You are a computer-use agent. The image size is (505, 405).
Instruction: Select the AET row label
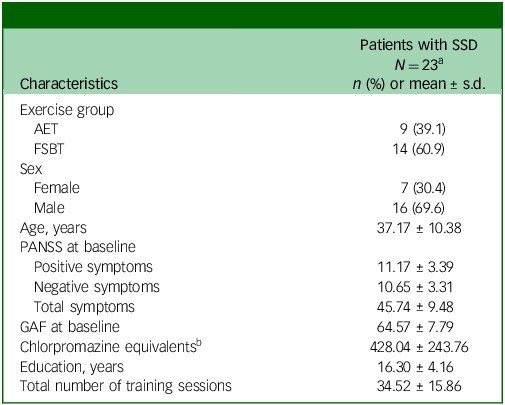46,129
